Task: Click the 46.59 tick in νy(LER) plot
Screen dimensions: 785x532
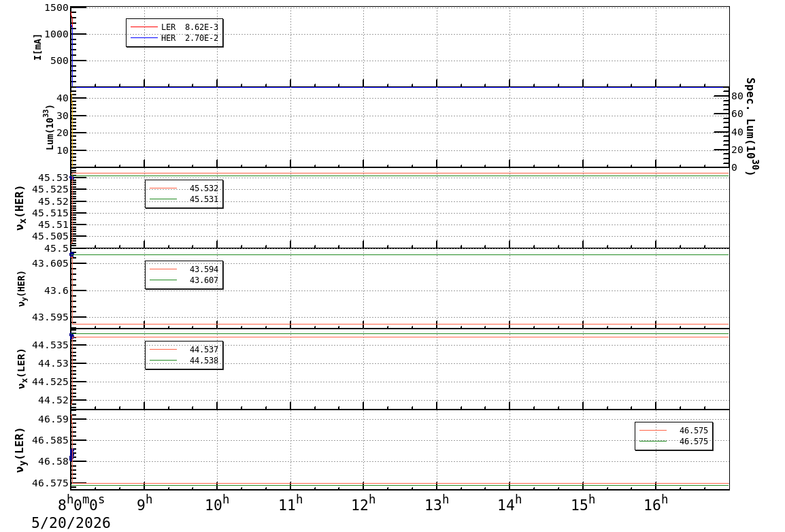Action: pyautogui.click(x=53, y=419)
